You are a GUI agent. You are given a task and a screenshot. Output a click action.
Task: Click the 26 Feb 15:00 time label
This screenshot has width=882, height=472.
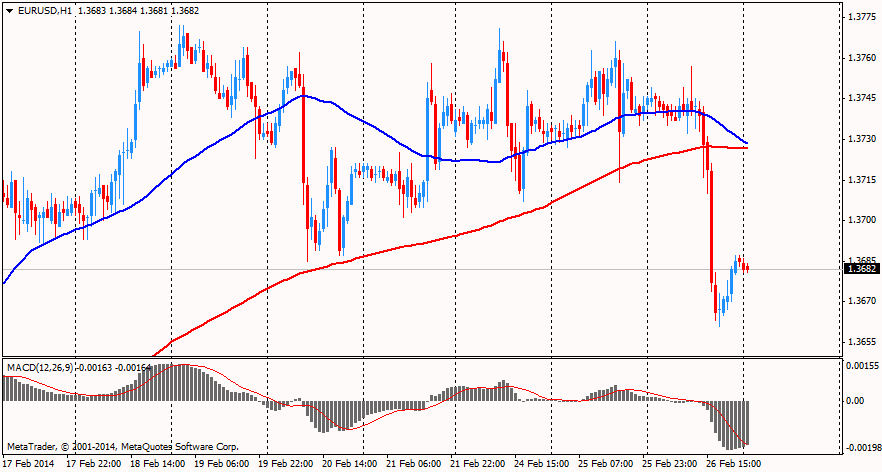click(x=735, y=464)
